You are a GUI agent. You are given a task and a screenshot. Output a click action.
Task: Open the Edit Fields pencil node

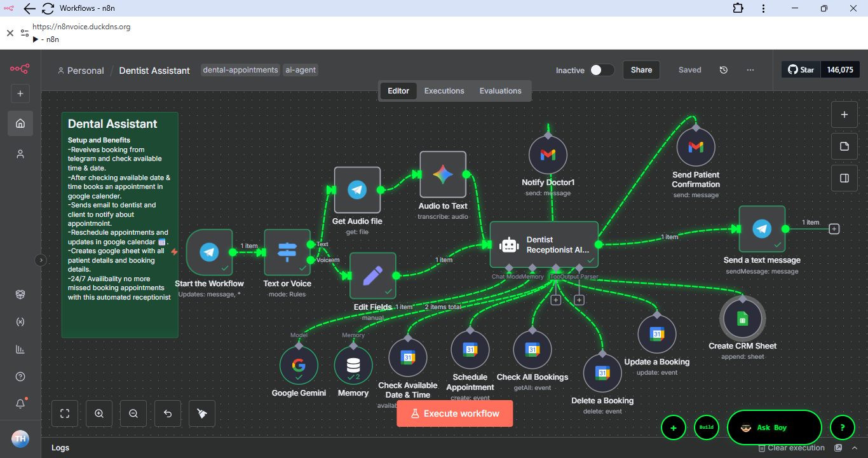tap(373, 275)
